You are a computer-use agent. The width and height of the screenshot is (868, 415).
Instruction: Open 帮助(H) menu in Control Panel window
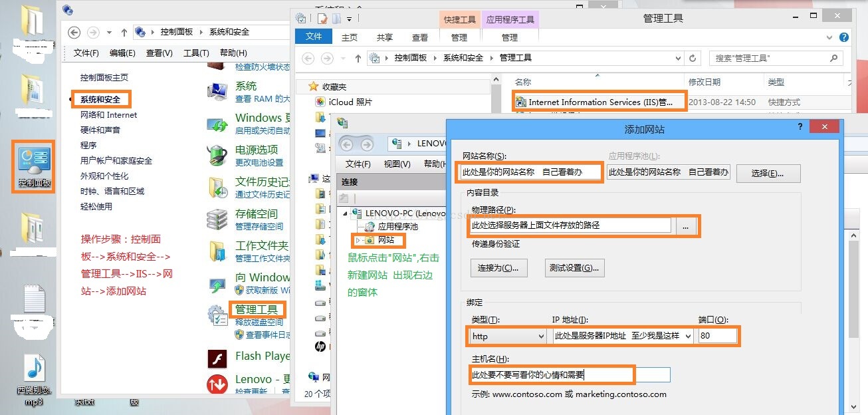click(233, 53)
